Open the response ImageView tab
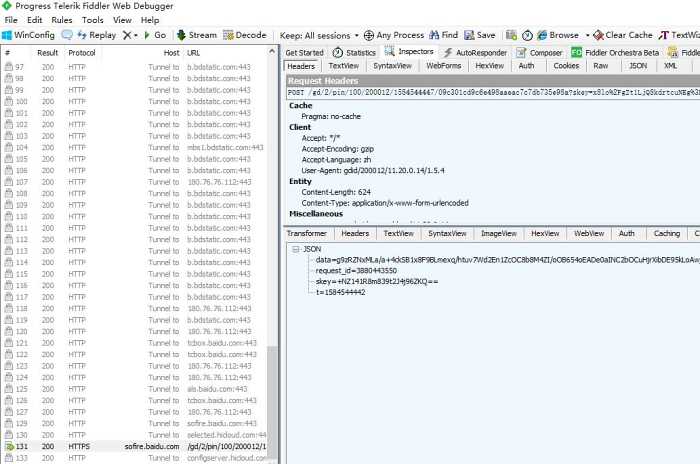This screenshot has width=700, height=464. pos(499,234)
